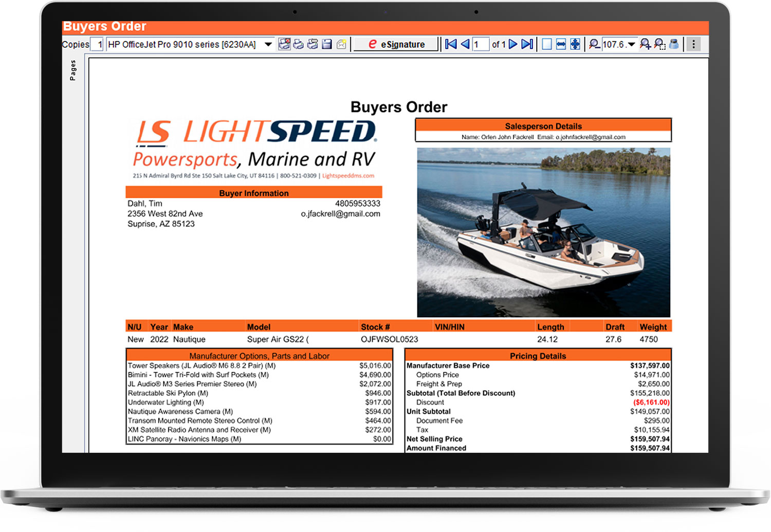Click the page number field
The height and width of the screenshot is (532, 771).
click(481, 44)
